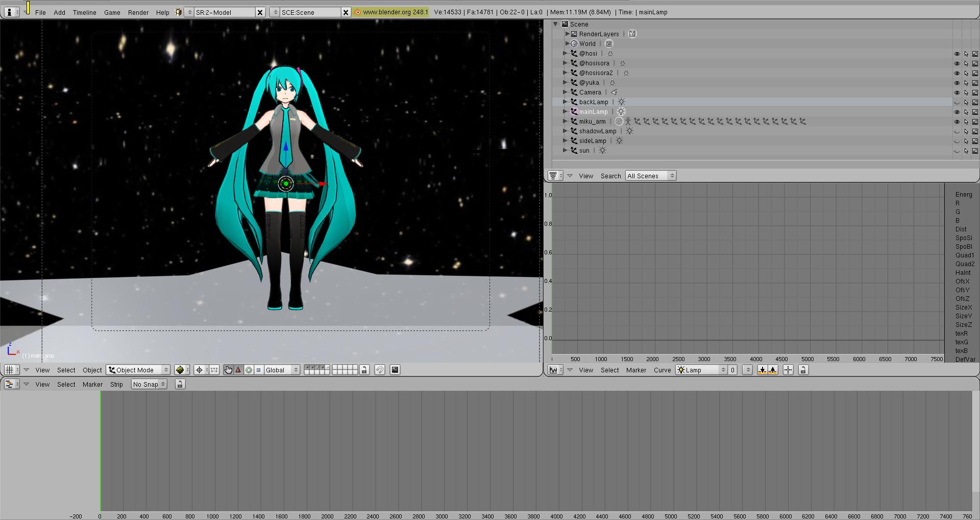The width and height of the screenshot is (980, 520).
Task: Delete the SCE:Scene entry with its X button
Action: (x=346, y=12)
